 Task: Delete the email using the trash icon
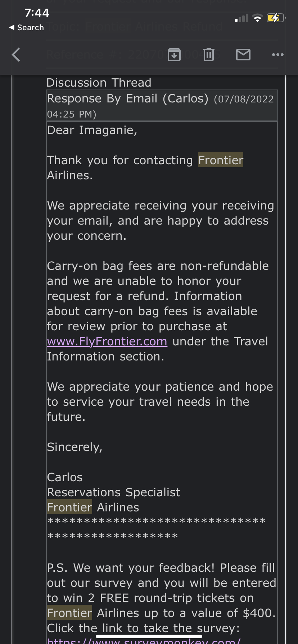209,55
